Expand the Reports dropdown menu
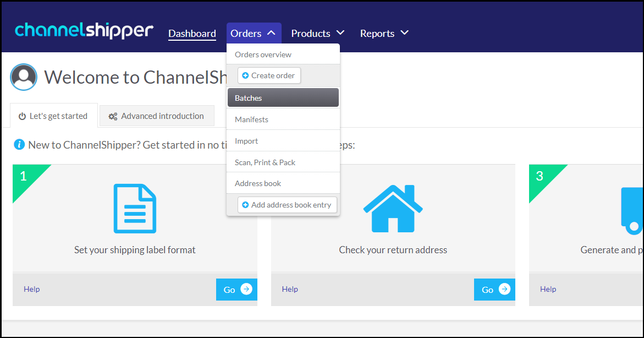Screen dimensions: 644x338 (384, 34)
